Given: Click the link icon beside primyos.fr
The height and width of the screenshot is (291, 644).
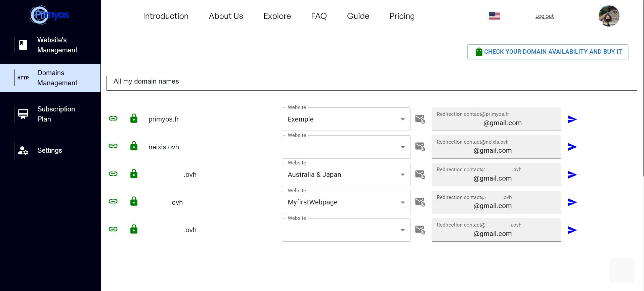Looking at the screenshot, I should point(113,118).
